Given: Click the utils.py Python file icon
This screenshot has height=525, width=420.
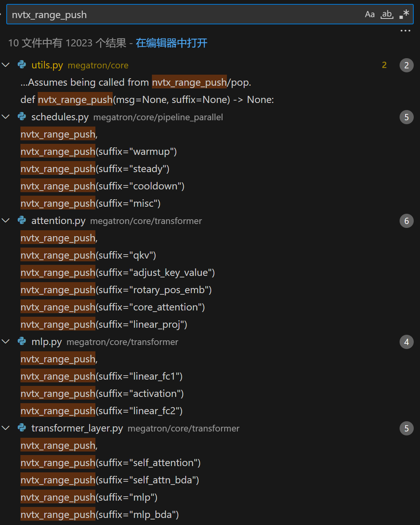Looking at the screenshot, I should coord(22,65).
